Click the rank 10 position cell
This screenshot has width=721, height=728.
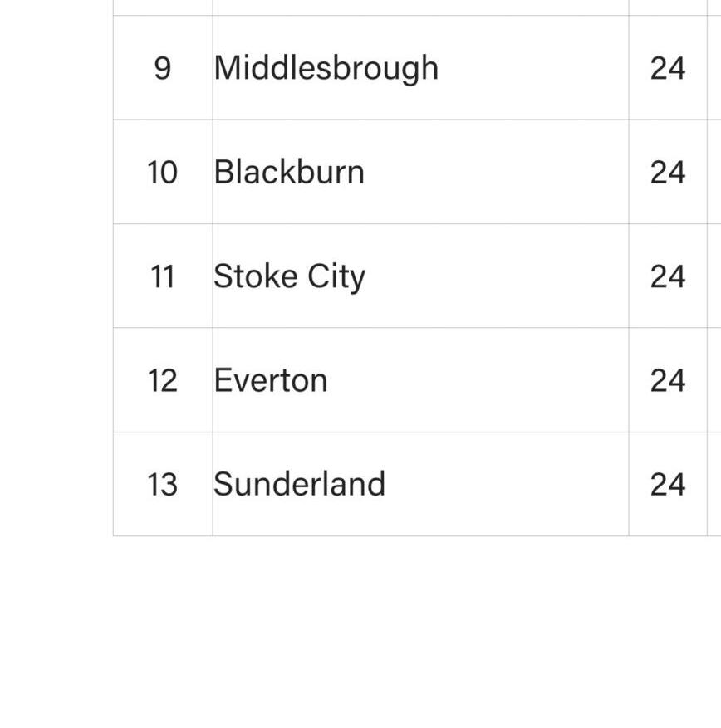click(163, 173)
